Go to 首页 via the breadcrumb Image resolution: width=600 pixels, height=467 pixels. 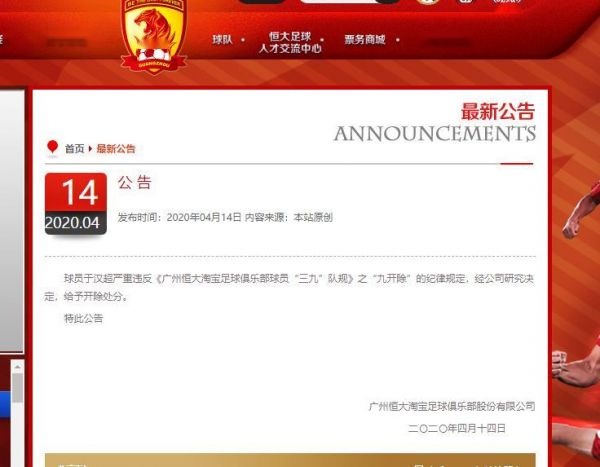coord(75,149)
